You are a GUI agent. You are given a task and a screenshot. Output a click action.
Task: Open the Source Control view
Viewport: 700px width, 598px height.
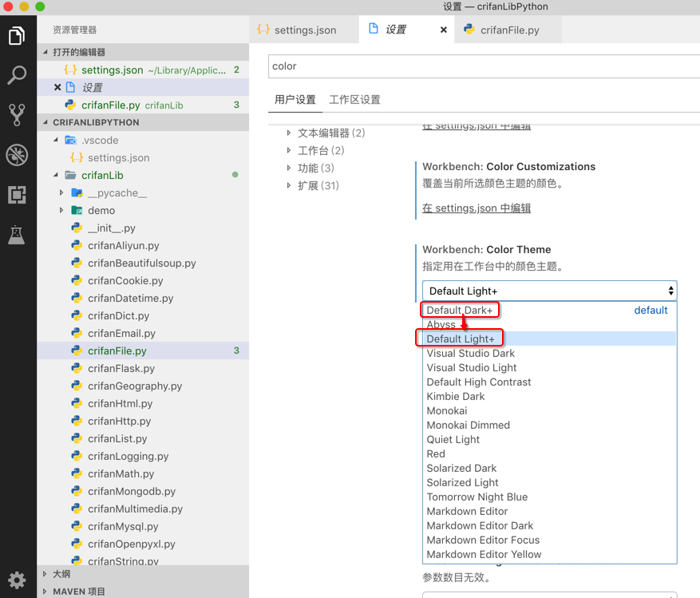[17, 115]
